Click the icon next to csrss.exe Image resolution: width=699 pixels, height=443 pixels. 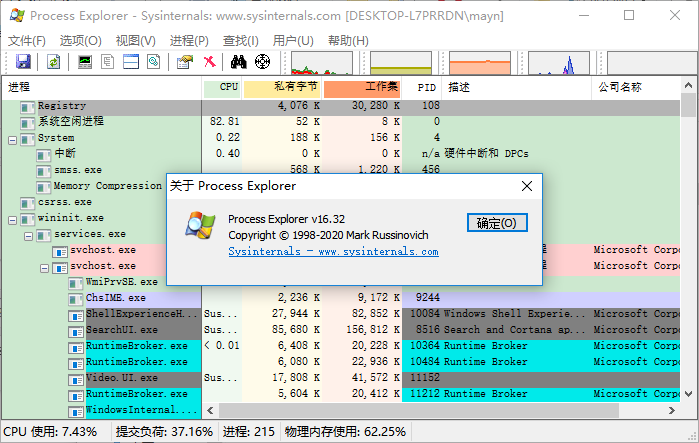(x=28, y=203)
